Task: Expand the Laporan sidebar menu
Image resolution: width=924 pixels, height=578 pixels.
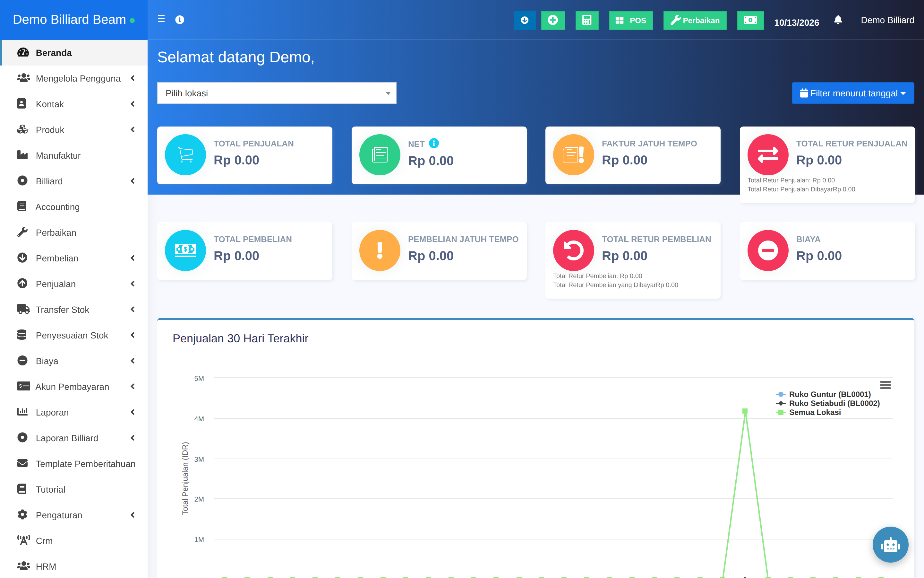Action: [x=74, y=413]
